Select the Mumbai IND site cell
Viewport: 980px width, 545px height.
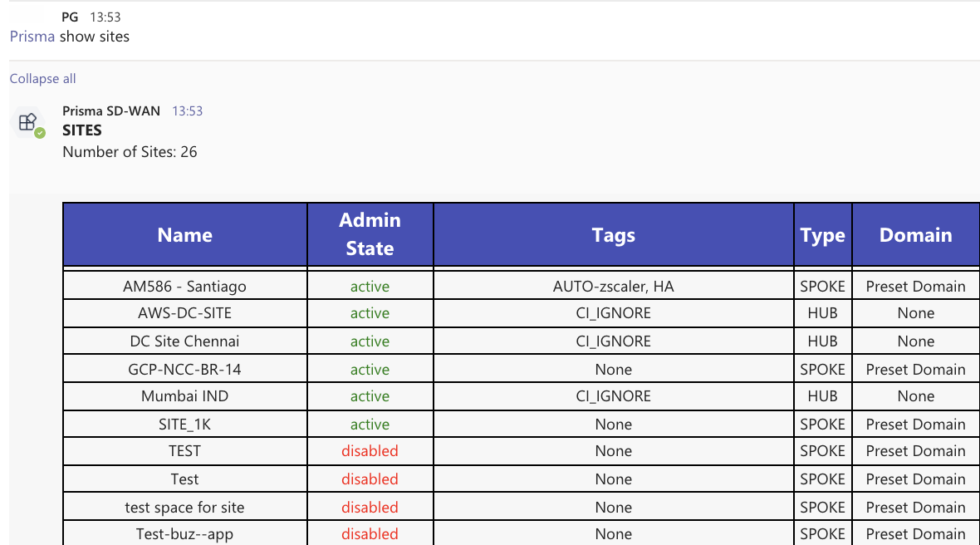click(x=184, y=396)
